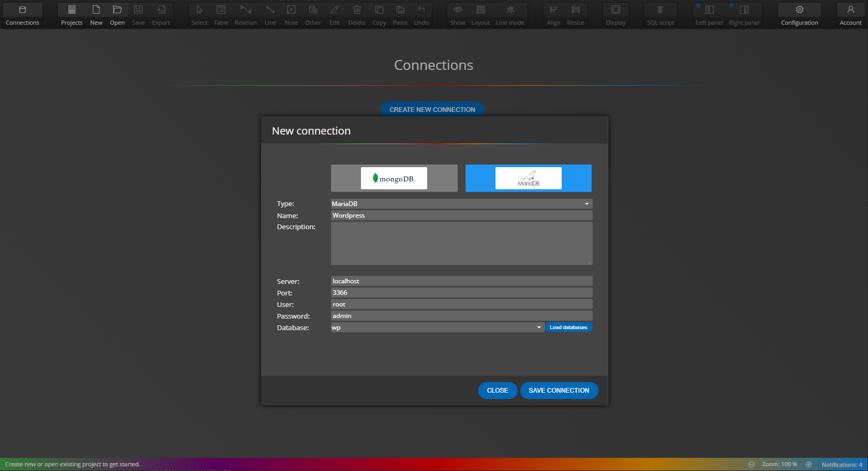Click the Load databases button

[569, 327]
